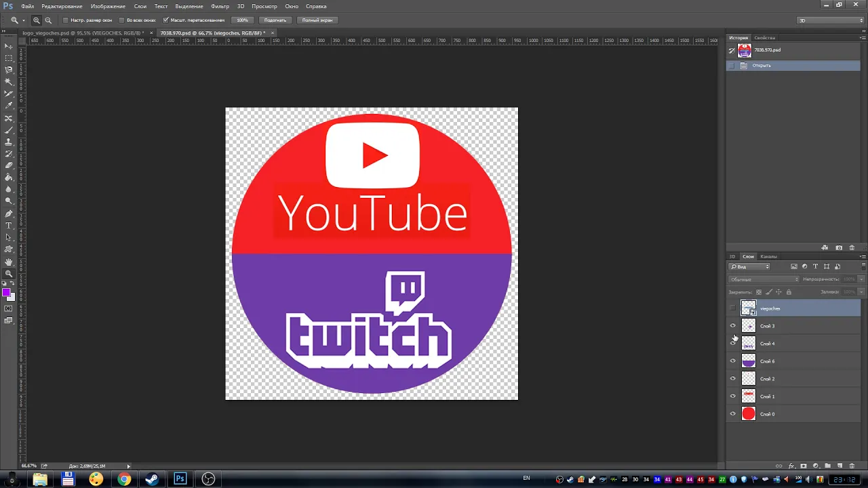Open Chrome from the taskbar

(x=124, y=479)
